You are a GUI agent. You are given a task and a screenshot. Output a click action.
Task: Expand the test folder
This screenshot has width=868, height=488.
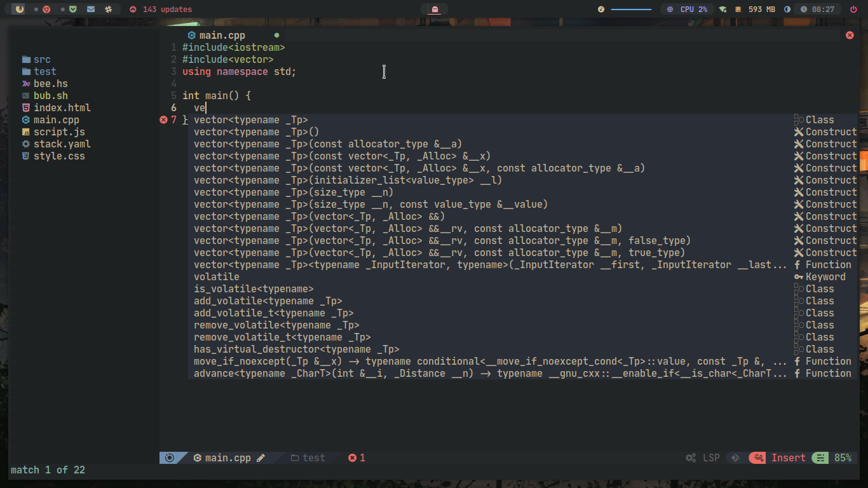tap(44, 71)
